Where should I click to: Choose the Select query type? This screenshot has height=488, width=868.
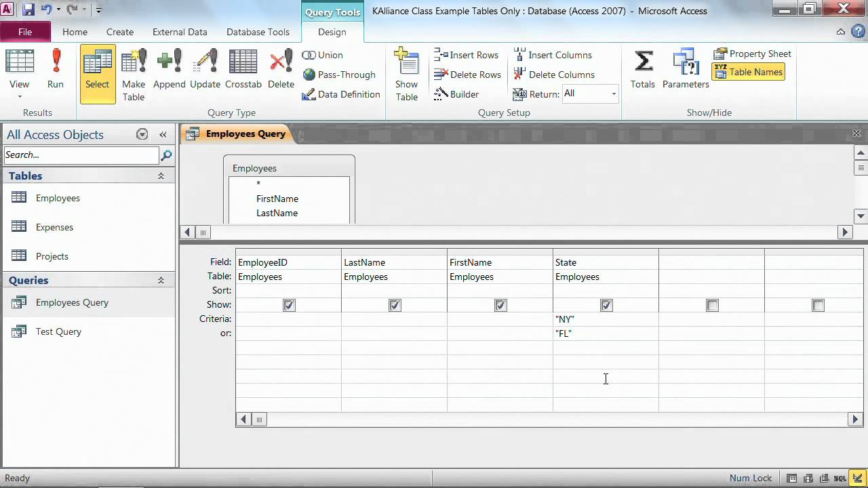pyautogui.click(x=97, y=74)
